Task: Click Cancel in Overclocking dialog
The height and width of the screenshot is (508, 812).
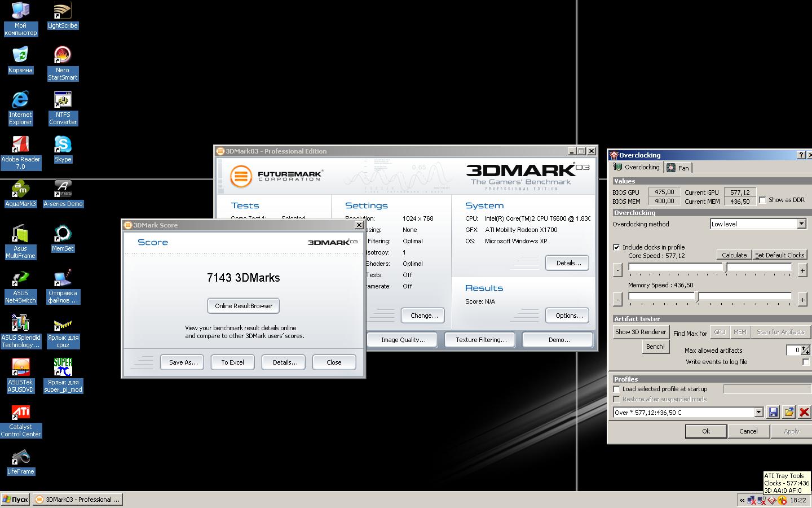Action: [748, 431]
